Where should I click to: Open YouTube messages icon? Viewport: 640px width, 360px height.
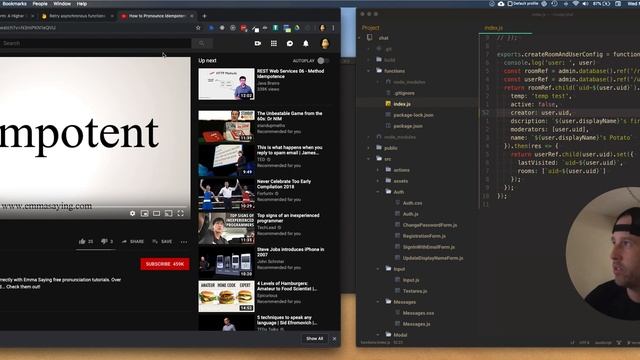coord(290,43)
